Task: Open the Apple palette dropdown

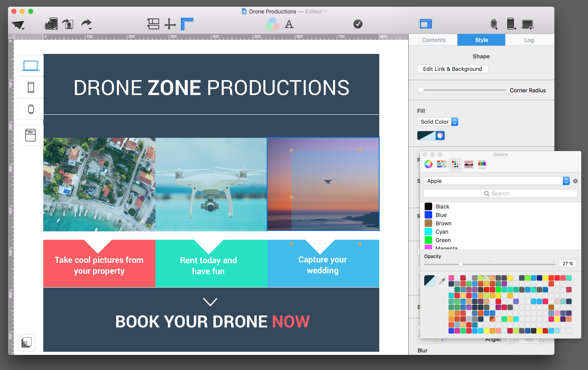Action: pyautogui.click(x=497, y=181)
